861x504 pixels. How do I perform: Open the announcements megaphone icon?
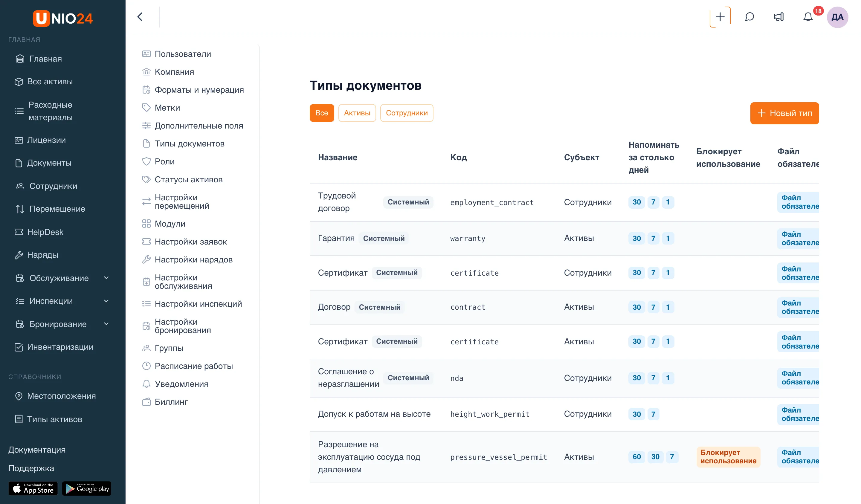click(x=779, y=17)
